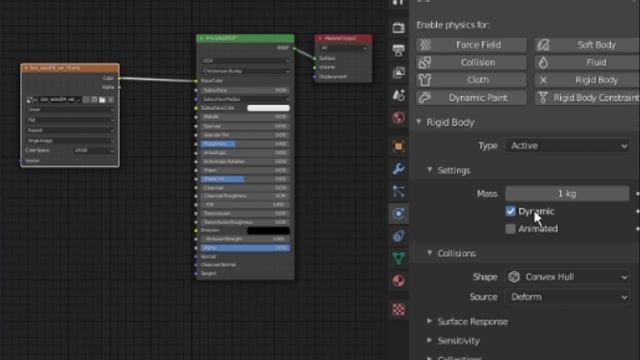Collapse the Image Texture node header arrow
Screen dimensions: 640x360
26,68
